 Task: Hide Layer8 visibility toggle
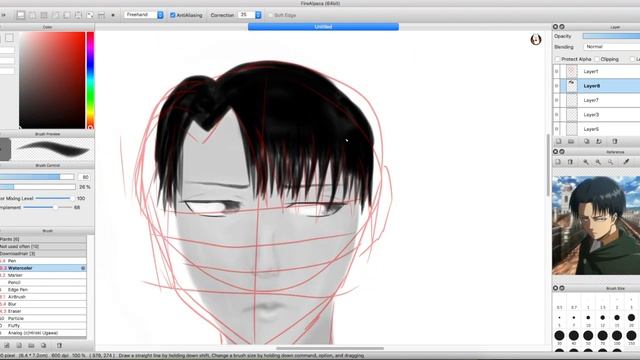click(556, 86)
